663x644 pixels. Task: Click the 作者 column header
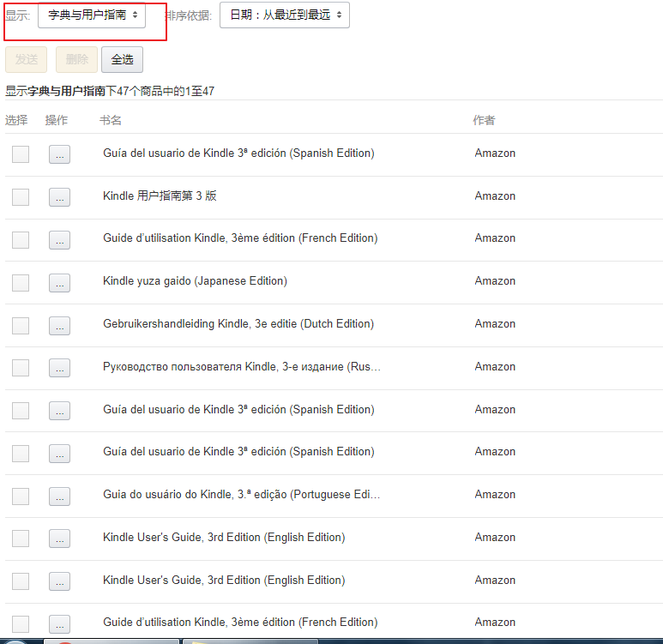point(484,121)
